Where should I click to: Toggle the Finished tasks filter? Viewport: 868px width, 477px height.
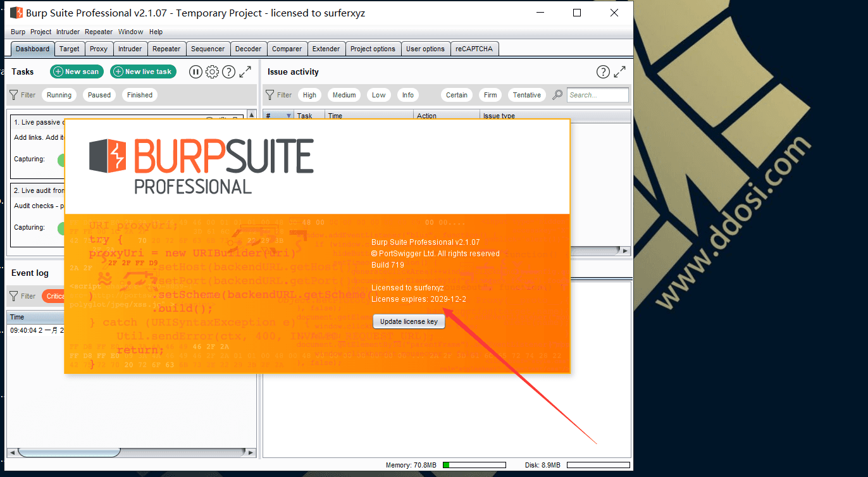point(140,95)
